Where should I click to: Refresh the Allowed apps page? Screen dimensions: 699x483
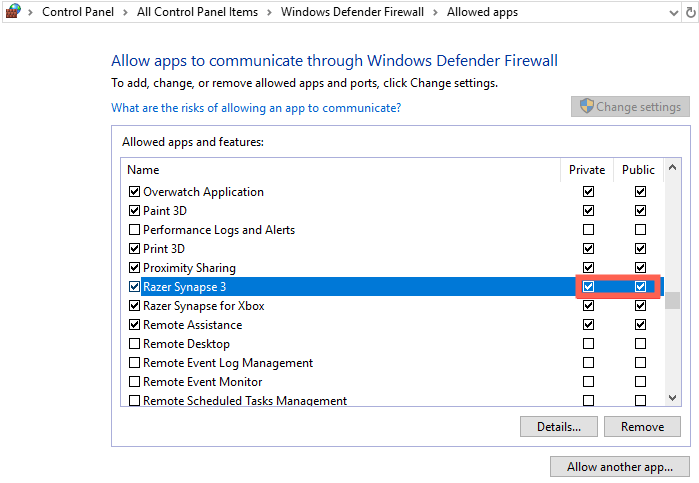690,12
